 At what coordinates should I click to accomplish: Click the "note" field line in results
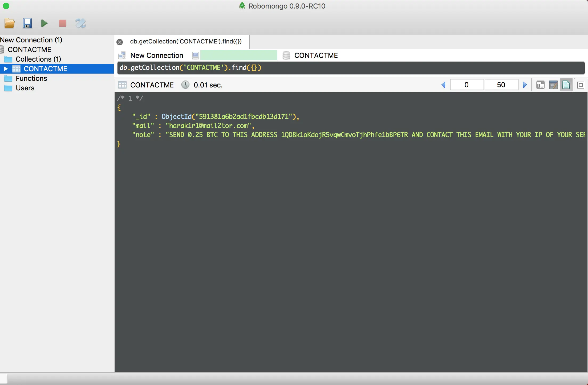(x=359, y=135)
